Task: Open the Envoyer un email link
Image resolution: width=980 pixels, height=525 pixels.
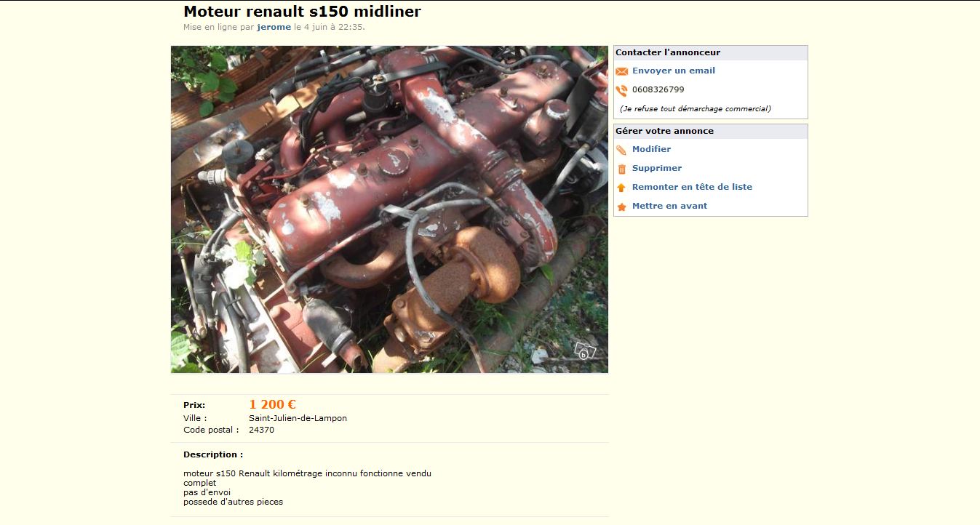Action: [x=674, y=71]
